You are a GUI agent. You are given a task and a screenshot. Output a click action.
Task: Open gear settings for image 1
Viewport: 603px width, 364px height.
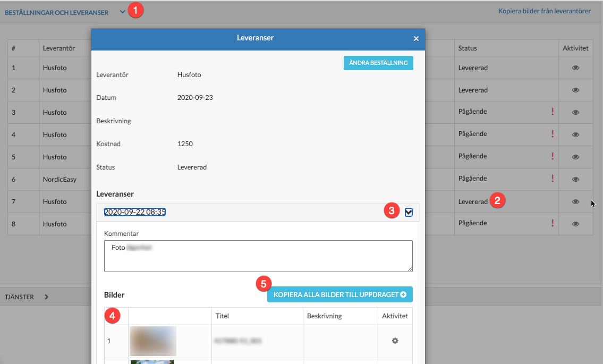click(395, 341)
